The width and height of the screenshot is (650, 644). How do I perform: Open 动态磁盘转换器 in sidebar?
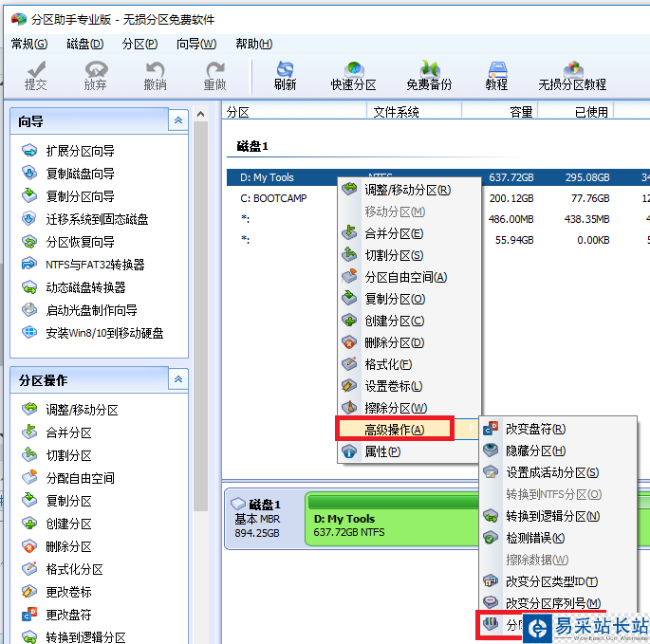(74, 287)
